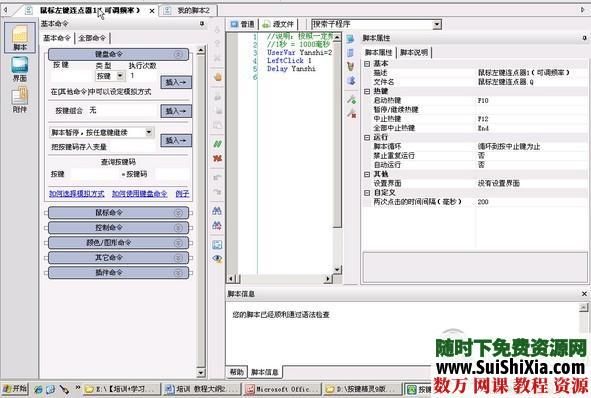
Task: Expand the 控制命令 section
Action: pos(118,228)
